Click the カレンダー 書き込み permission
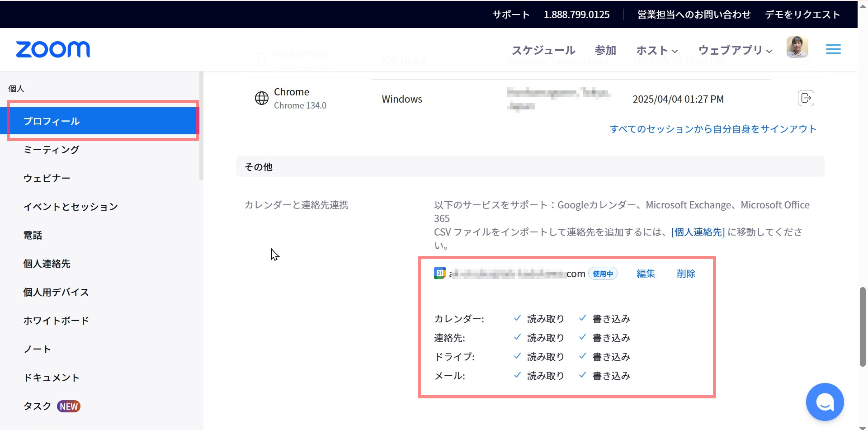Screen dimensions: 868x430 (604, 319)
